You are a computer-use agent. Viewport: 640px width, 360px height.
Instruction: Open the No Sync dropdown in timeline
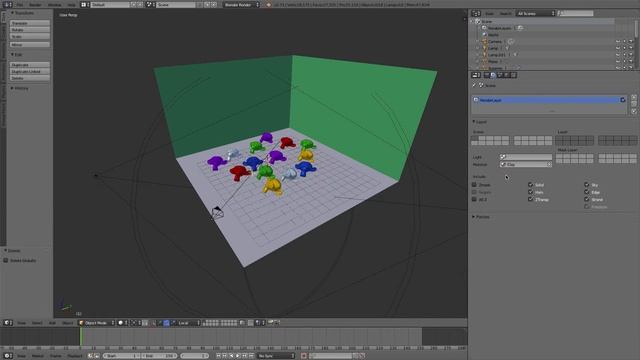[x=276, y=356]
